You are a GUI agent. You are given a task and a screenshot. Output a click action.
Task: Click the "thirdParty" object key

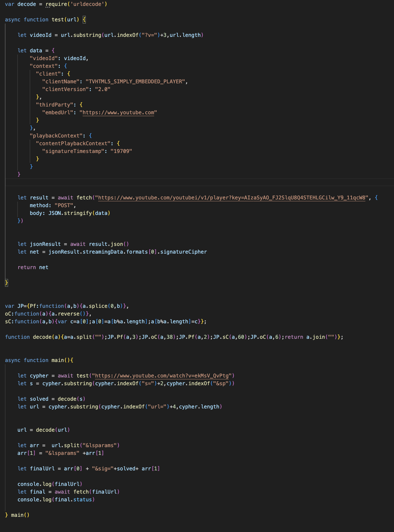(55, 105)
